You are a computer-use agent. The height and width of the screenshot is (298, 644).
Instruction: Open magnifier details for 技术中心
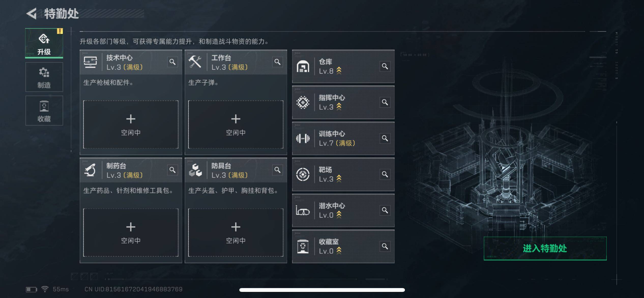click(172, 62)
